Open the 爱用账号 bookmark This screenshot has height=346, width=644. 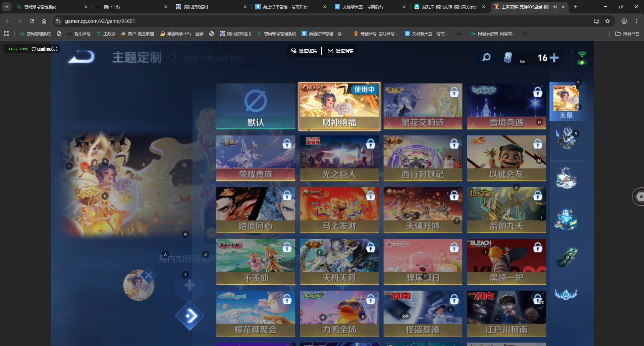tap(79, 34)
